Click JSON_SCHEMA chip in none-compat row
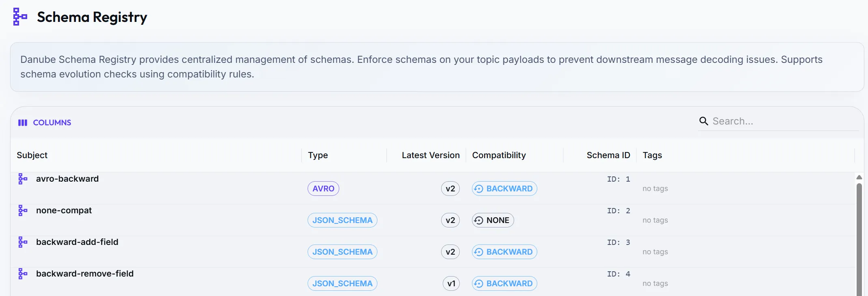 (342, 220)
